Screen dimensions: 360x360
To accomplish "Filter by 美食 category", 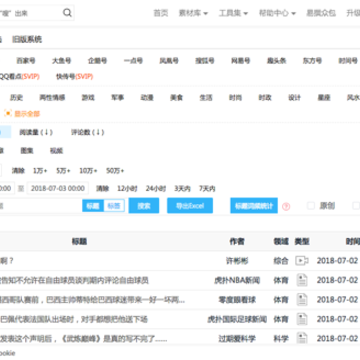I will [176, 98].
